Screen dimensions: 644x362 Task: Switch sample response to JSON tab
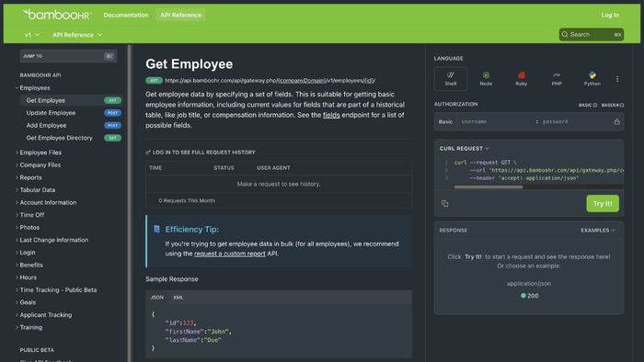(x=157, y=297)
